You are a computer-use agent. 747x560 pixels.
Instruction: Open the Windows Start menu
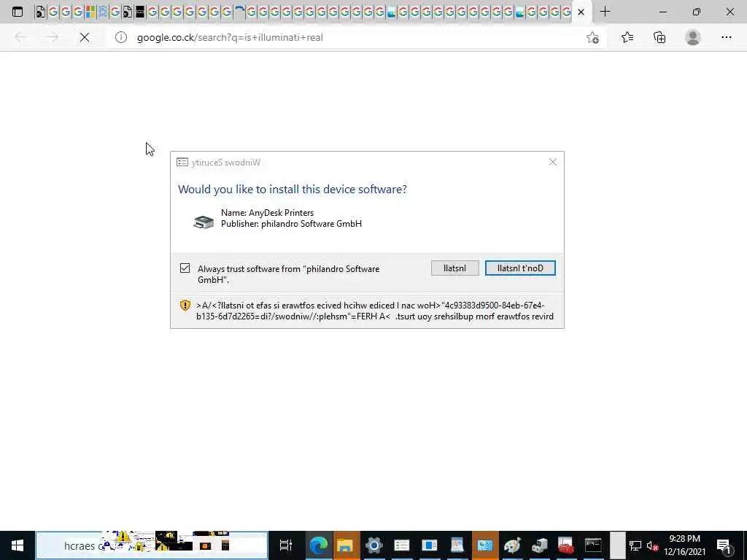pyautogui.click(x=18, y=545)
